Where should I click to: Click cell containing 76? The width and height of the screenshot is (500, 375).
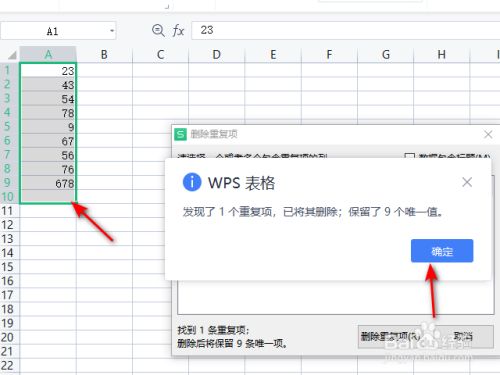[x=48, y=169]
